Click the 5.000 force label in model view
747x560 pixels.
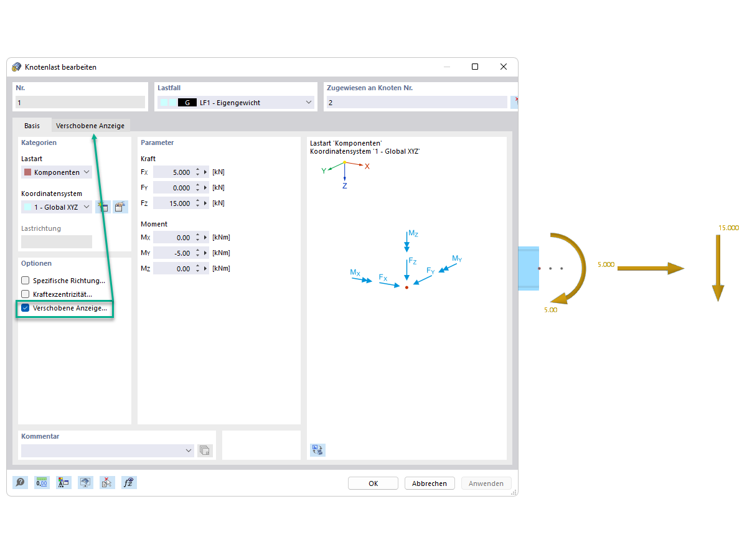[606, 264]
